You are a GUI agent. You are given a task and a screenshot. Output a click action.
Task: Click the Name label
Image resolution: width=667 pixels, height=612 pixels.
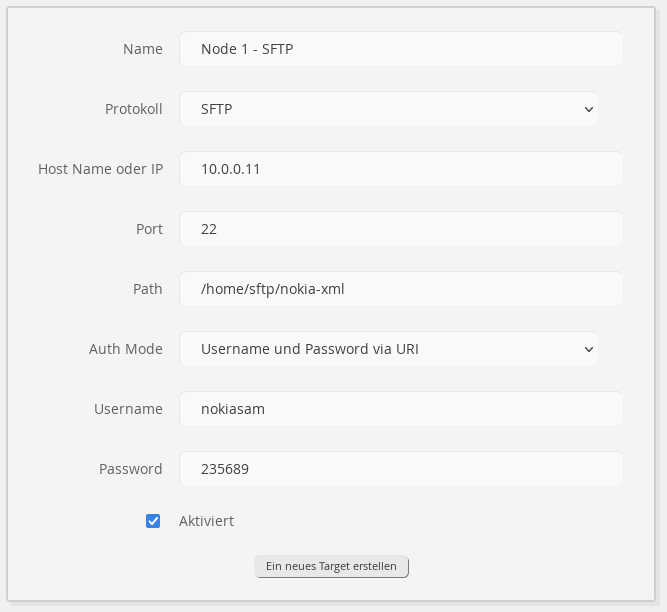[x=142, y=49]
